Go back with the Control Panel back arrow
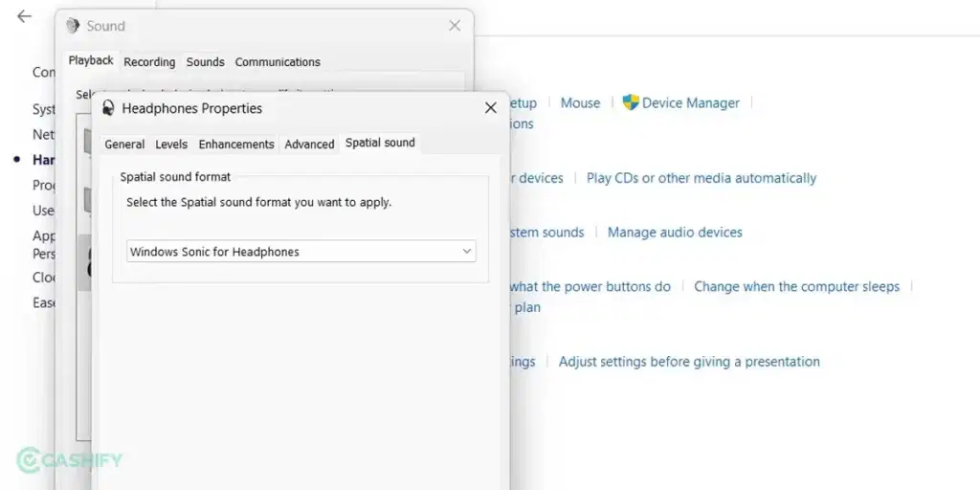The width and height of the screenshot is (980, 490). pyautogui.click(x=24, y=16)
